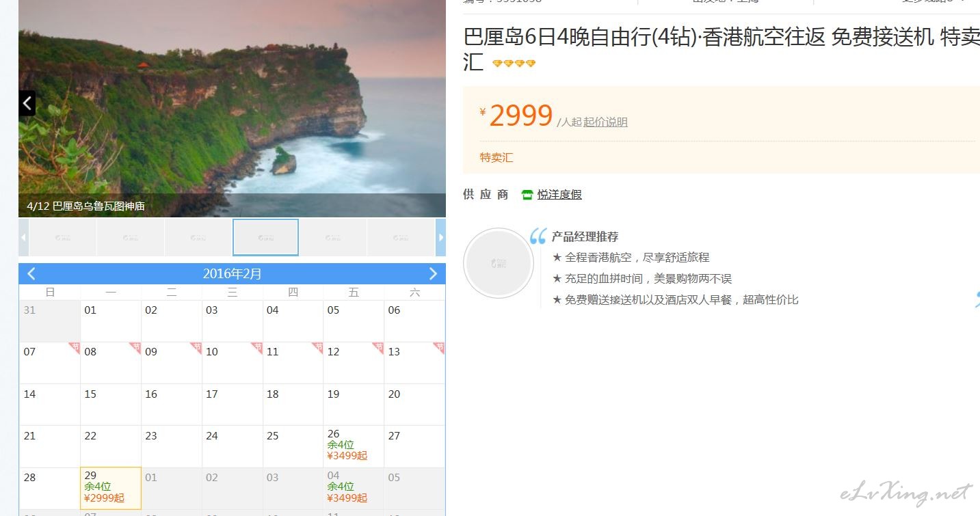Go to previous calendar month
The height and width of the screenshot is (516, 980).
[x=31, y=274]
